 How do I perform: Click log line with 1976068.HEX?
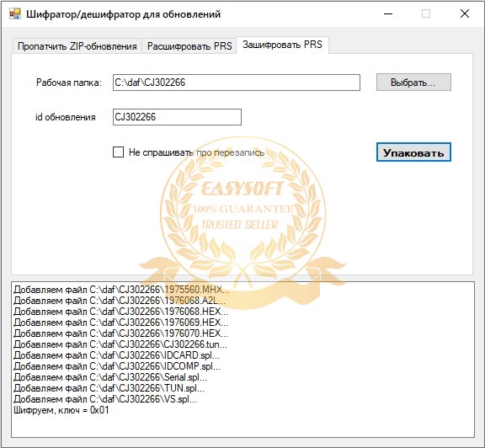(x=120, y=312)
